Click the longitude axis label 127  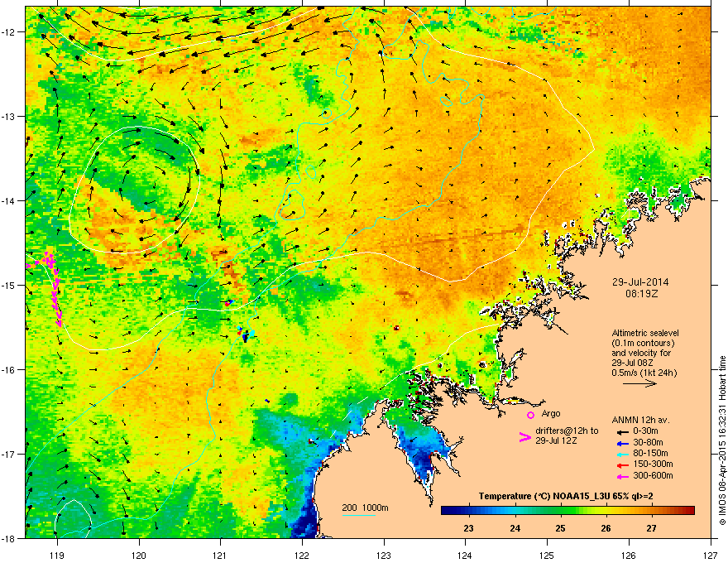[711, 556]
